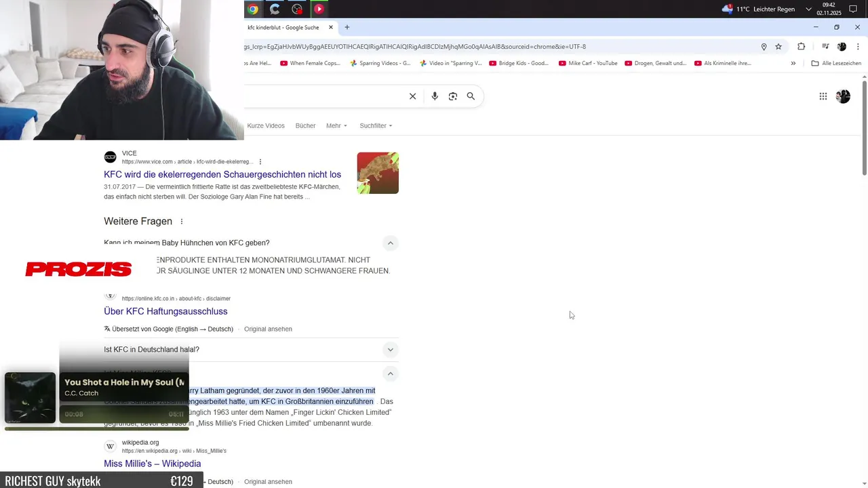Show hidden system tray icons

[808, 9]
